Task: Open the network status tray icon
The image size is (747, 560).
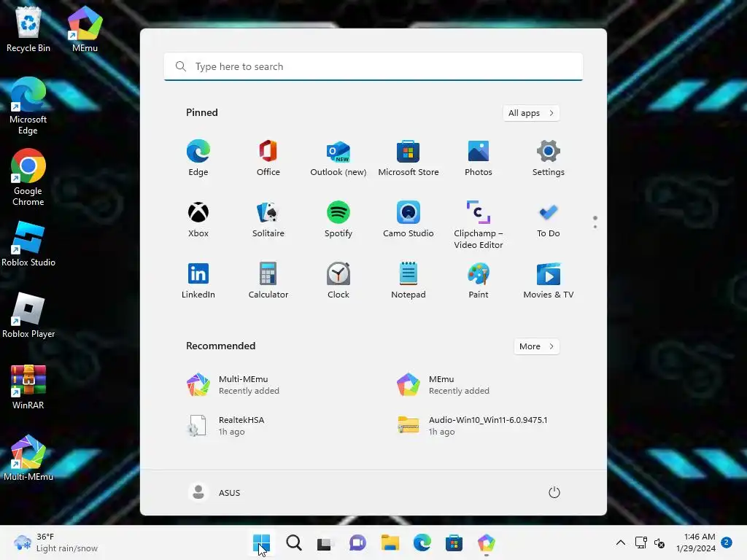Action: click(640, 542)
